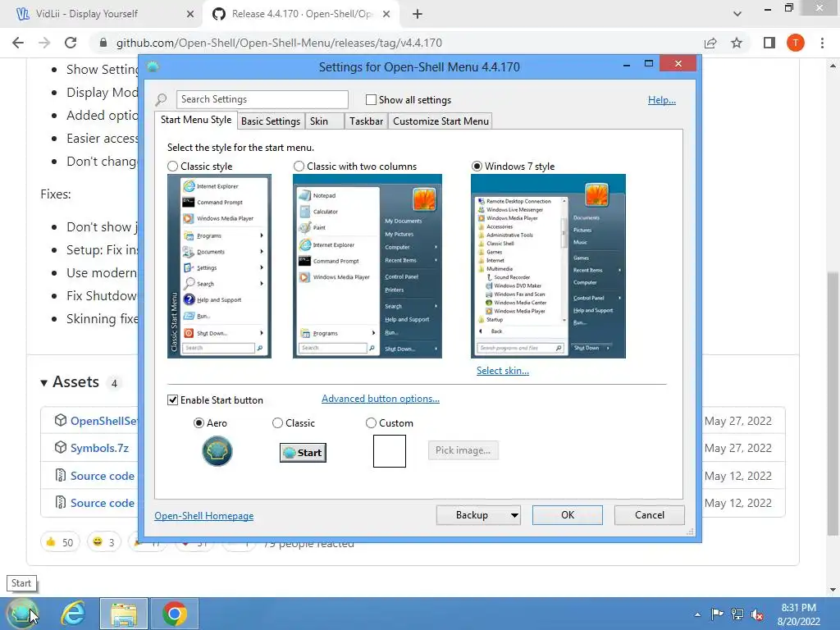This screenshot has width=840, height=630.
Task: Click the Open-Shell Start button on taskbar
Action: (22, 614)
